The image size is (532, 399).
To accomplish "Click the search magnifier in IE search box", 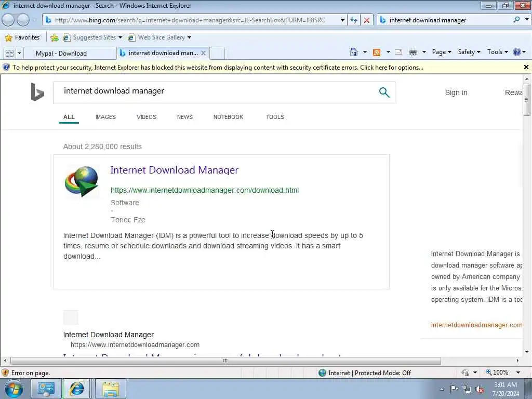I will click(517, 20).
